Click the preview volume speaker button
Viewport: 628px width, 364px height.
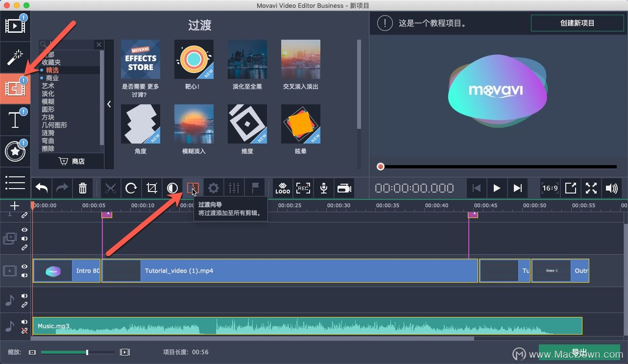612,188
